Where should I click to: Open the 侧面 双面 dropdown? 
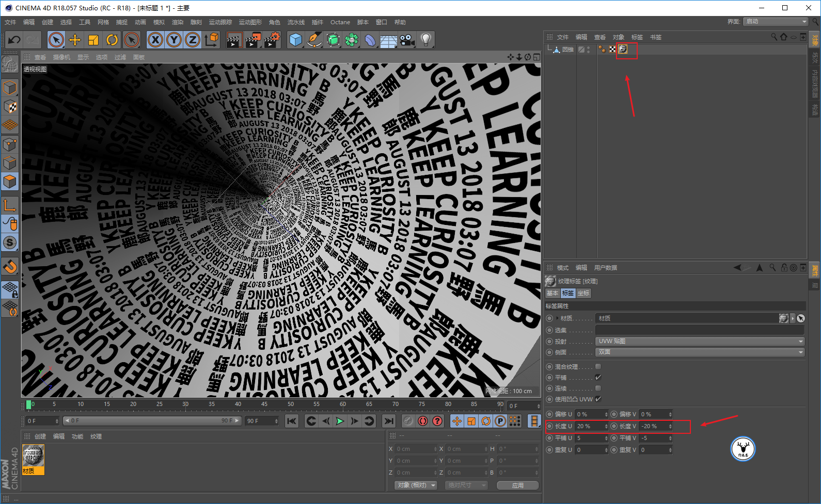click(x=700, y=352)
